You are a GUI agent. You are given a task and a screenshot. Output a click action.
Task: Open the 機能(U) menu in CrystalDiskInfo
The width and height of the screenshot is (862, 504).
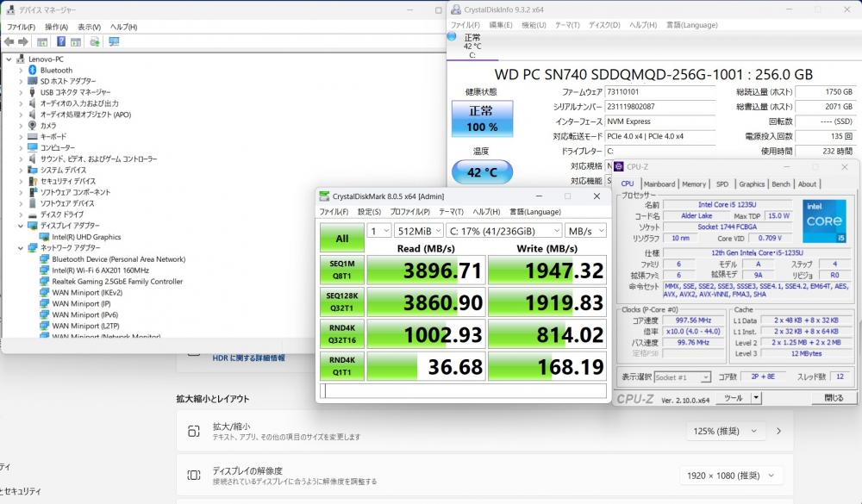[x=534, y=25]
